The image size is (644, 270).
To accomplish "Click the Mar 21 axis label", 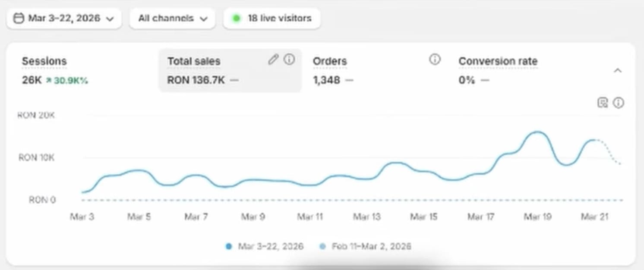I will (595, 217).
